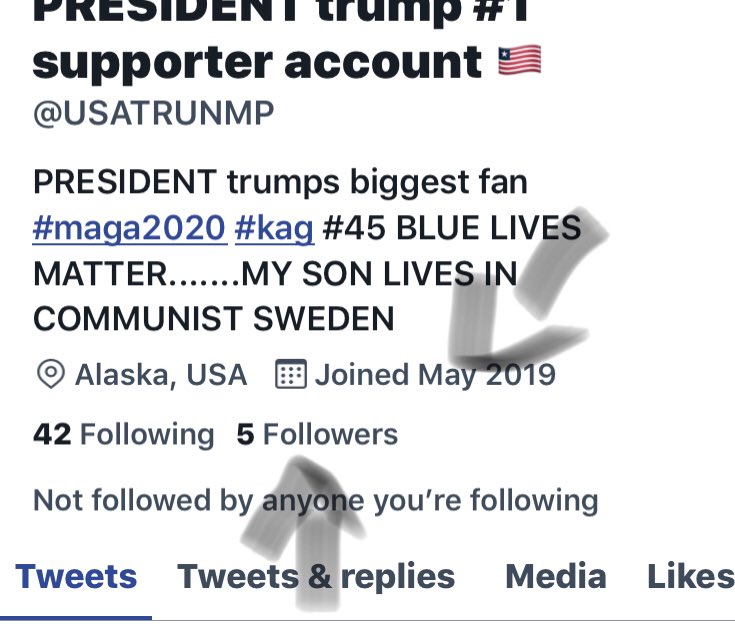Click the location pin icon

tap(51, 374)
